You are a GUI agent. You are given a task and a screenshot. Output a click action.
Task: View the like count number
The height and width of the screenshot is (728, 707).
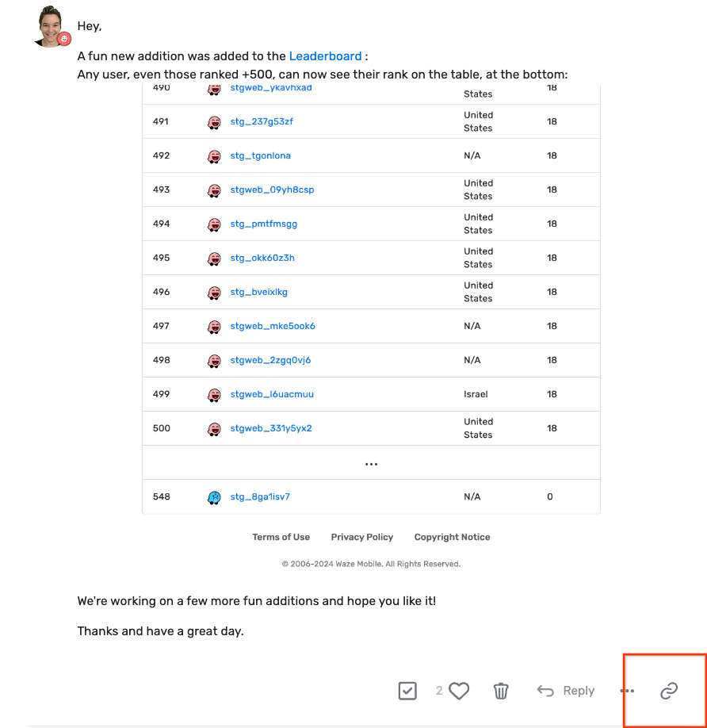coord(439,691)
